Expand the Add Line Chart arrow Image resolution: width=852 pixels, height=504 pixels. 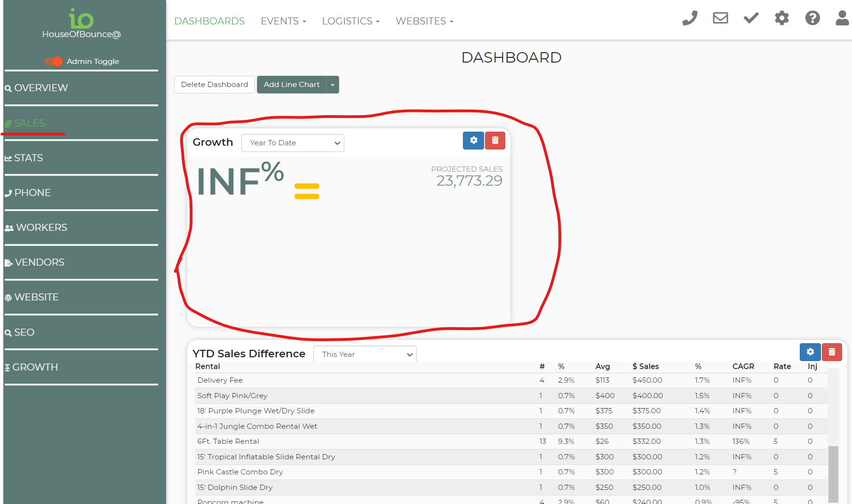[333, 85]
